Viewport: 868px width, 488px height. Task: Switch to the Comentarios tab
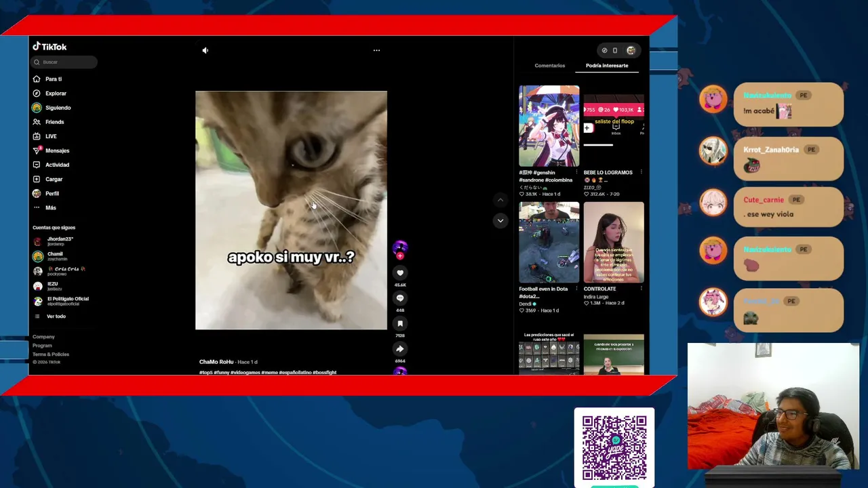coord(550,66)
